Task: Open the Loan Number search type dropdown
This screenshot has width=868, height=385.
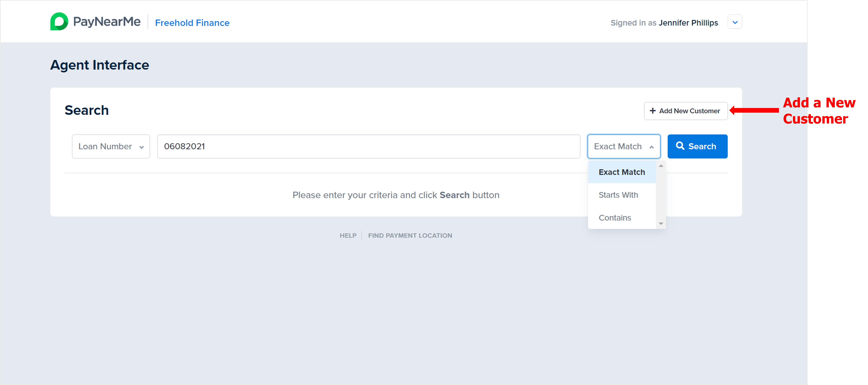Action: tap(110, 147)
